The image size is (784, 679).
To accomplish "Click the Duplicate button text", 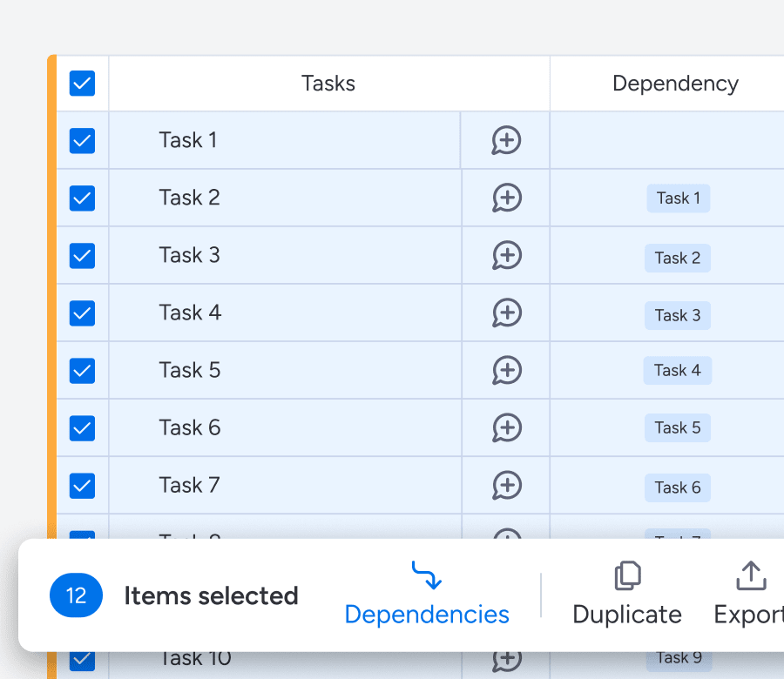I will click(x=626, y=614).
